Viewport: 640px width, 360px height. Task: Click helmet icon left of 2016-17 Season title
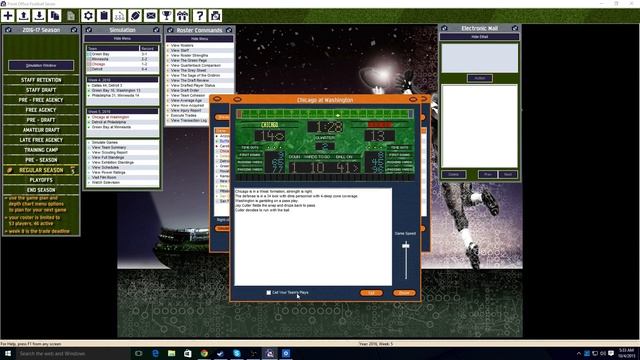(8, 30)
